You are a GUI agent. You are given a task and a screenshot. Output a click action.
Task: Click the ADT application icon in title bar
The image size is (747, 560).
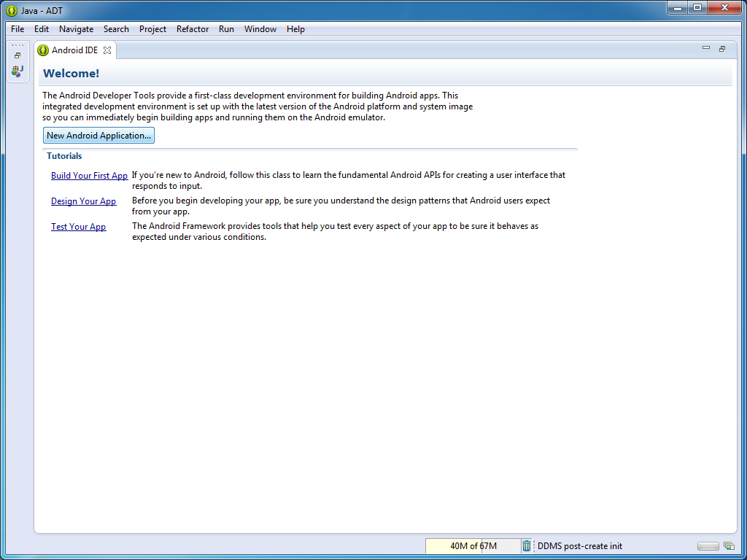(x=12, y=10)
